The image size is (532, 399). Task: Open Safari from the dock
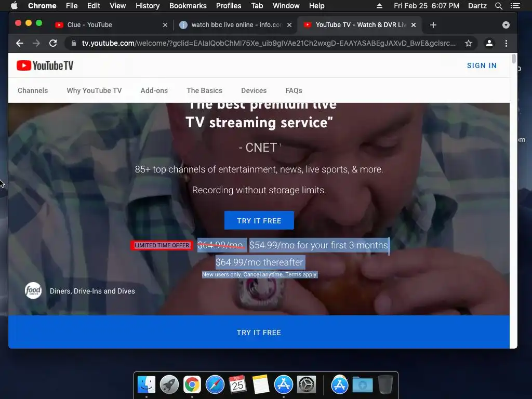(x=215, y=385)
